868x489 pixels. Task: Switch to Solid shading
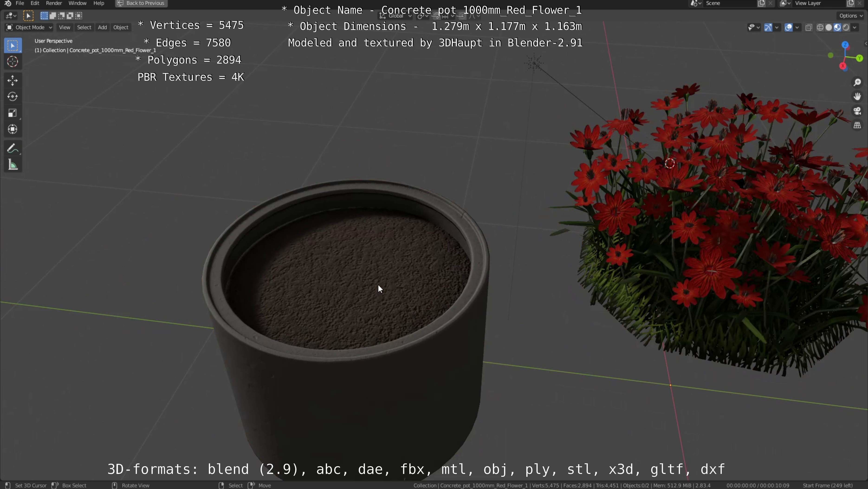click(829, 28)
